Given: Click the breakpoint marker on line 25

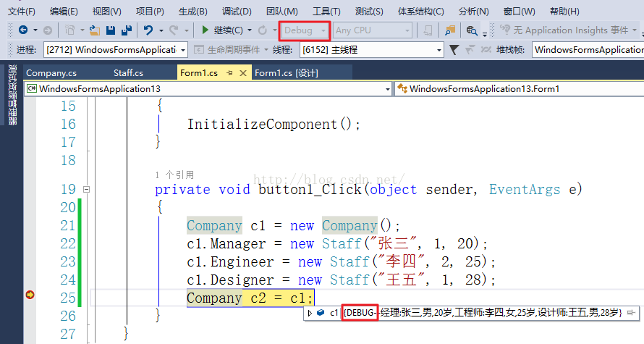Looking at the screenshot, I should coord(30,295).
